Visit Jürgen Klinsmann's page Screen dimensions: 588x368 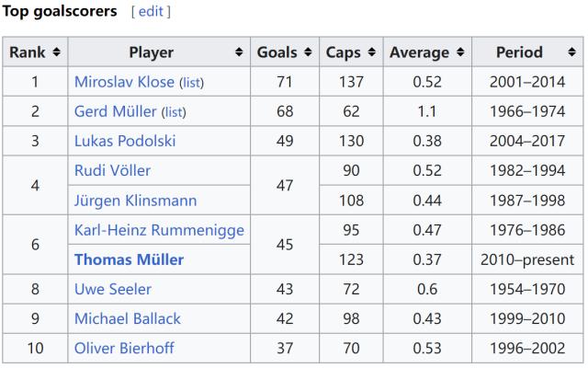pos(135,200)
